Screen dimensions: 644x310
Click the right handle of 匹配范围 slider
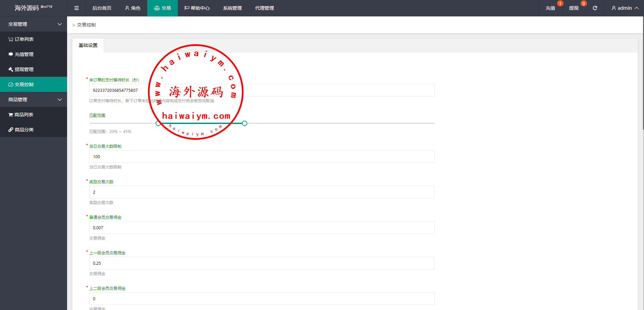(245, 123)
